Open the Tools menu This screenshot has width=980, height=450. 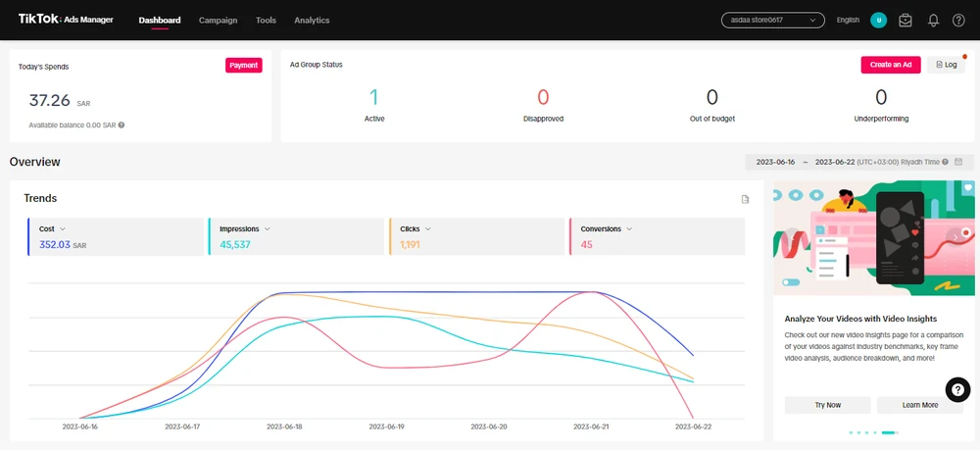point(266,20)
